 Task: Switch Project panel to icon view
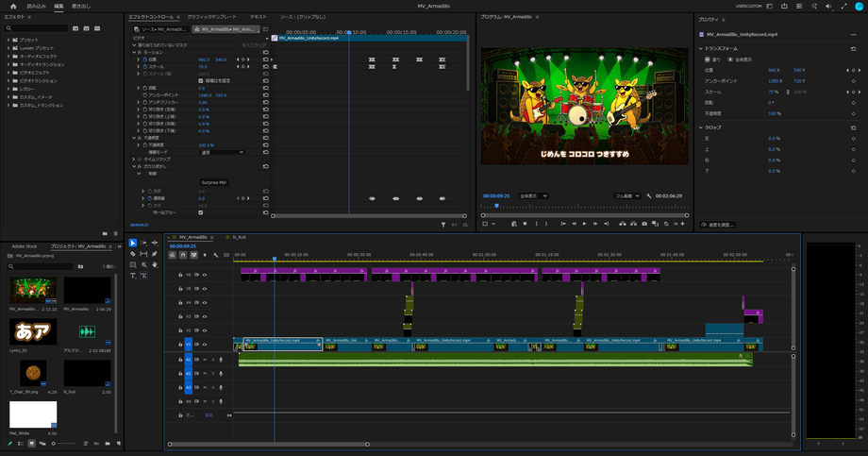click(x=31, y=444)
